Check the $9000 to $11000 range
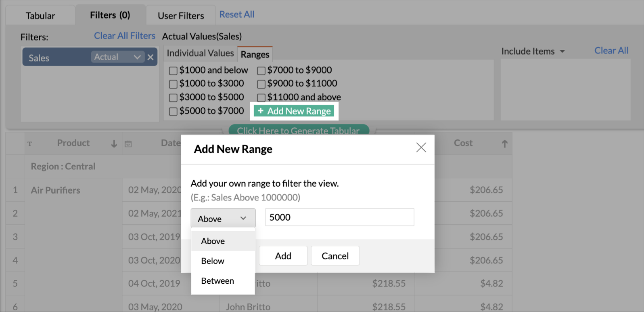Viewport: 644px width, 312px height. 261,84
